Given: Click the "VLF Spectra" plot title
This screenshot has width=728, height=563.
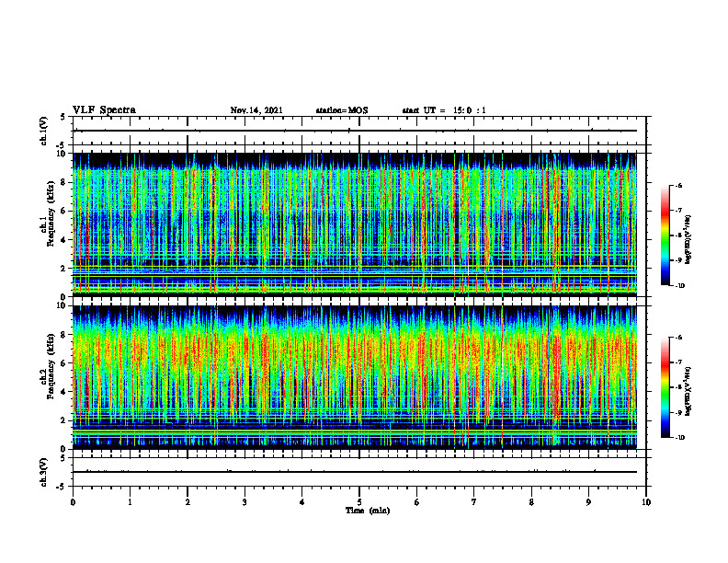Looking at the screenshot, I should click(x=104, y=110).
